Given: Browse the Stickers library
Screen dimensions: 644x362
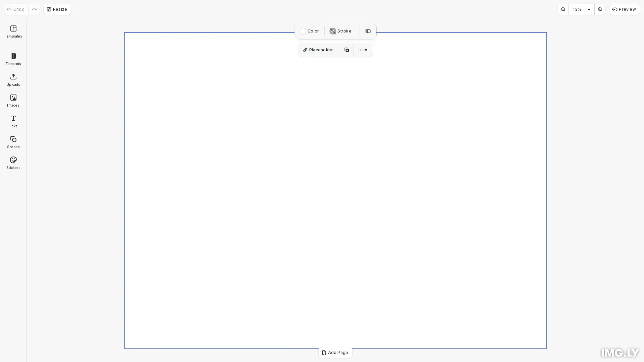Looking at the screenshot, I should 13,163.
